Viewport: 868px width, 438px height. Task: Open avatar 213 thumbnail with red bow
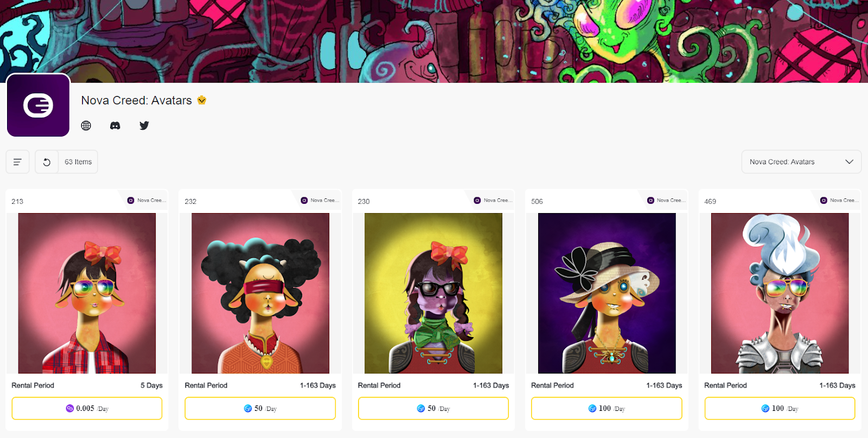click(x=87, y=293)
